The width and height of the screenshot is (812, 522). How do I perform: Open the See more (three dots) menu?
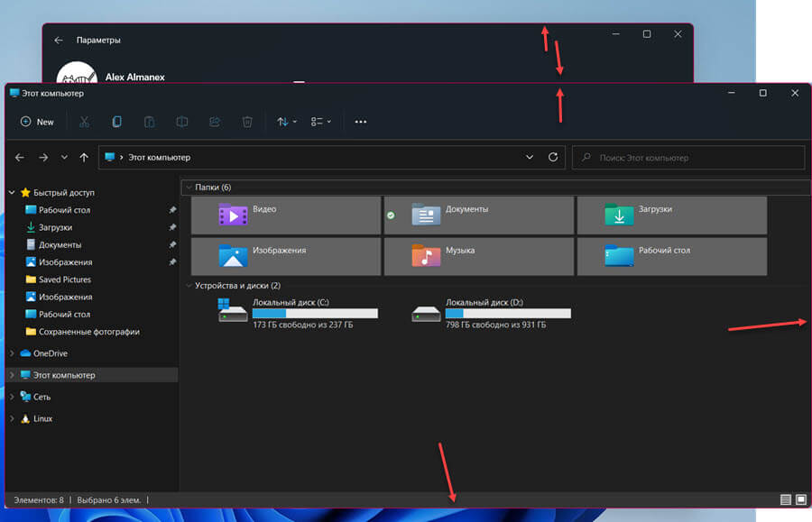[360, 122]
